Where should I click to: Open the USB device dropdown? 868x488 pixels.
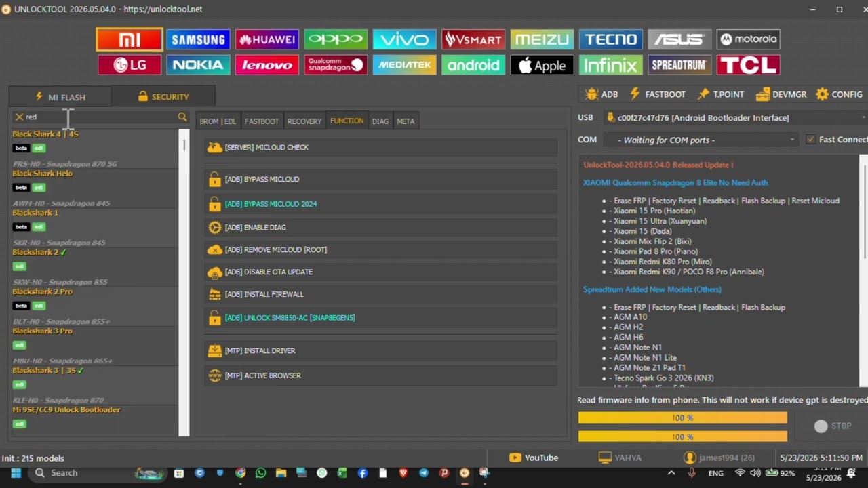(735, 118)
